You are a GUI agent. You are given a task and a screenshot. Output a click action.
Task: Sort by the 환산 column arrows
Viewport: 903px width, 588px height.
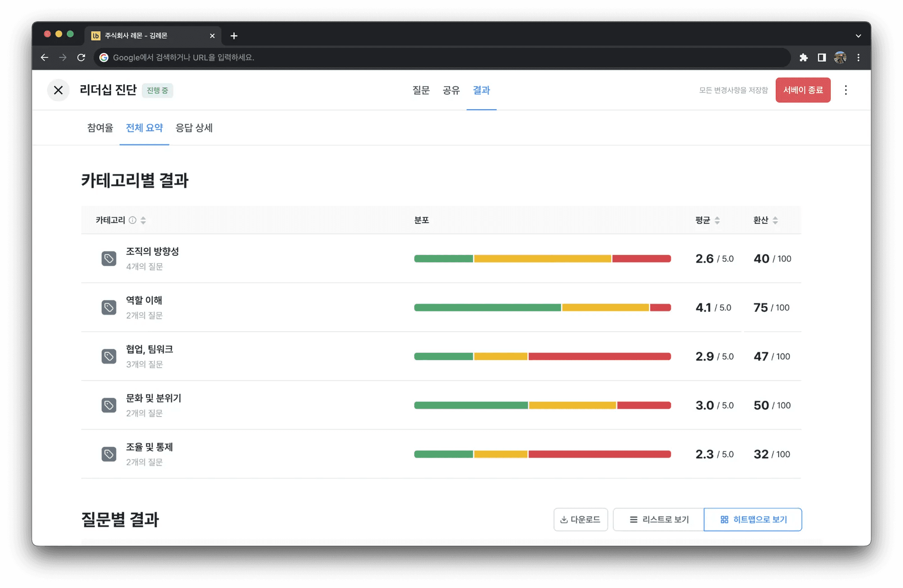(775, 220)
